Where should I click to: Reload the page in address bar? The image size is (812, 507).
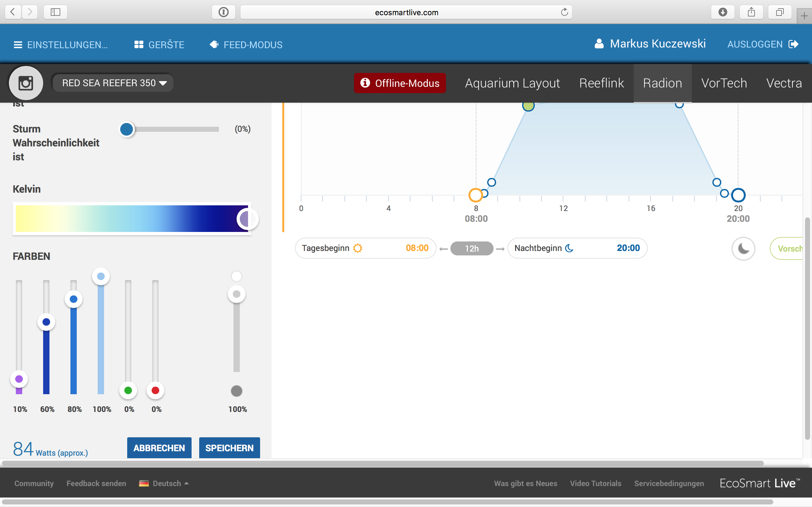point(564,12)
